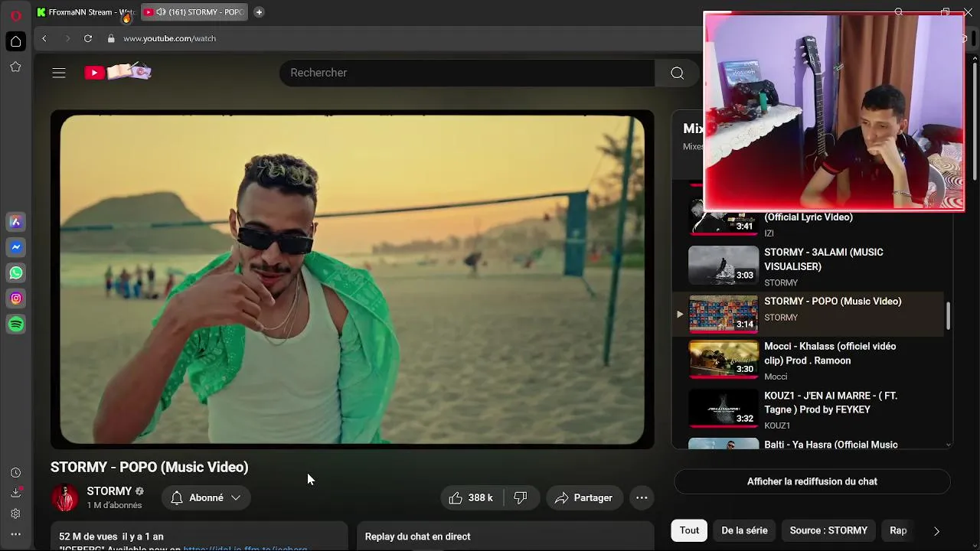Open WhatsApp in the sidebar
Image resolution: width=980 pixels, height=551 pixels.
point(16,273)
